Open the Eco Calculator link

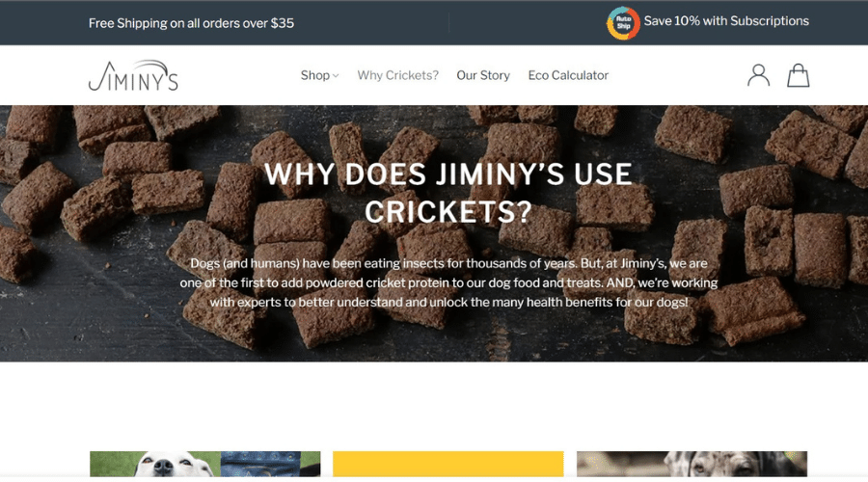[568, 75]
